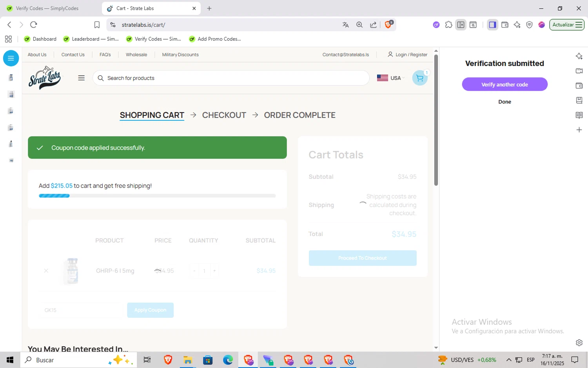Open the Leo AI sidebar panel icon

pos(579,56)
